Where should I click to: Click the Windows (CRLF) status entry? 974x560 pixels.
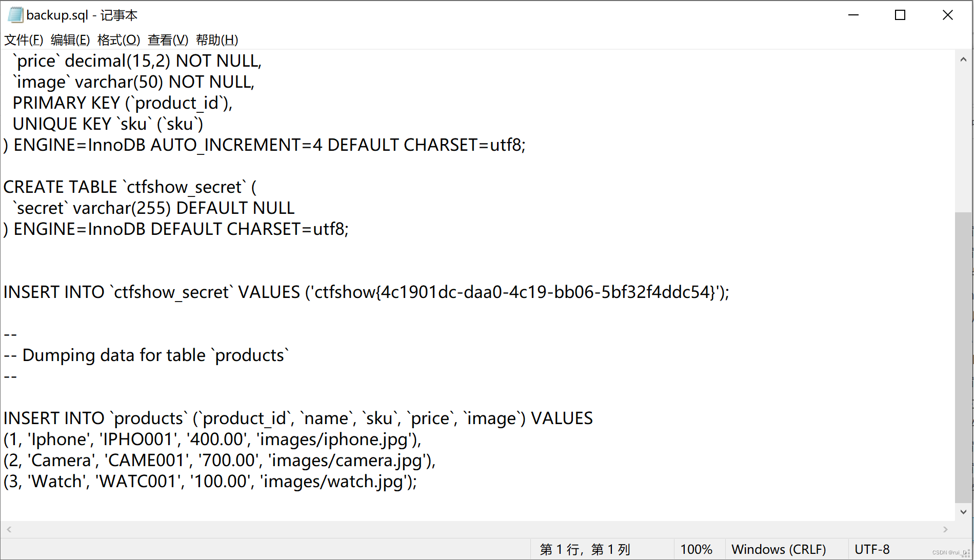[779, 549]
